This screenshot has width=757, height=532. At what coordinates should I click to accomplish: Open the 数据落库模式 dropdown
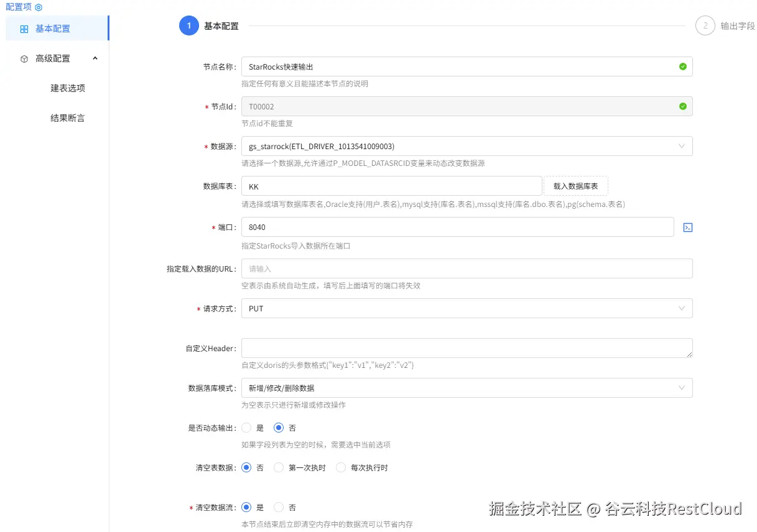tap(467, 388)
